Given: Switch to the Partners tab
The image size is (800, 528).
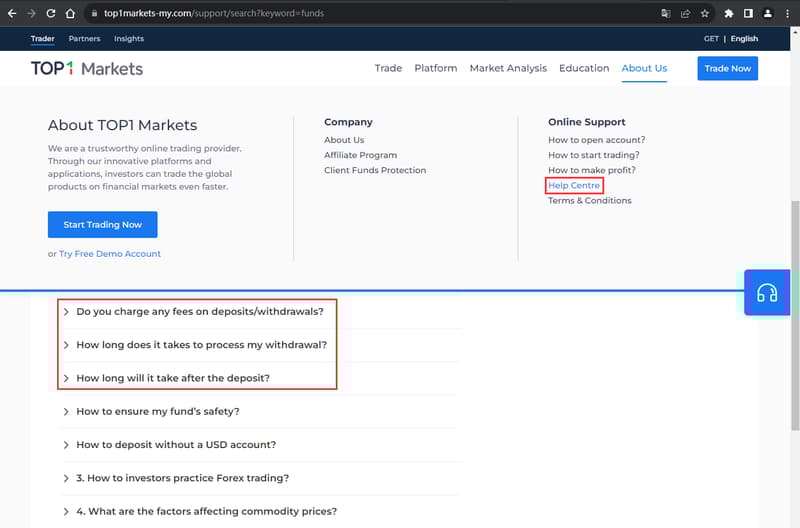Looking at the screenshot, I should 84,39.
